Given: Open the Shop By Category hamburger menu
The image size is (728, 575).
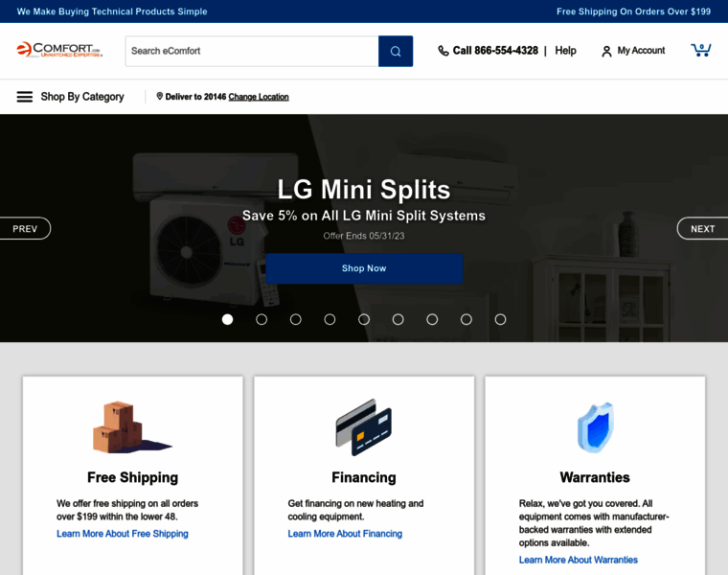Looking at the screenshot, I should 25,97.
